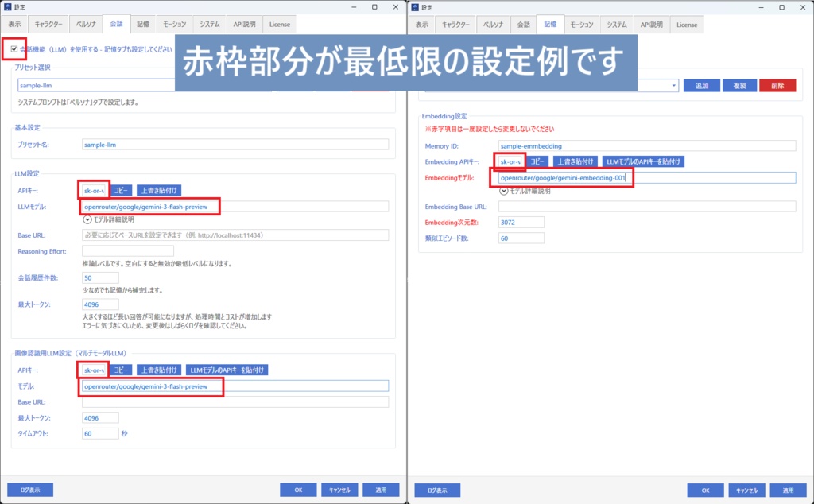Click the 類似エピソード数 field showing 60
This screenshot has height=504, width=814.
coord(521,238)
